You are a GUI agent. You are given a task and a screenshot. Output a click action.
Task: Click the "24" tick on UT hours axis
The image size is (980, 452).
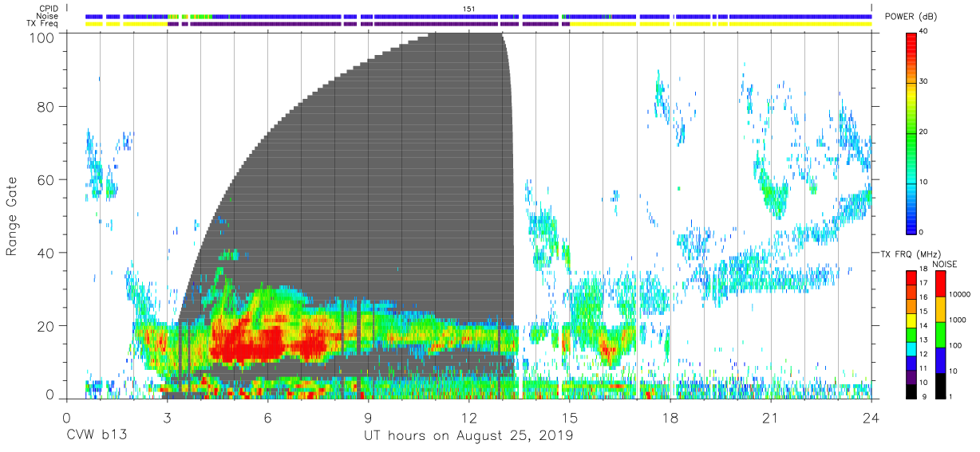(x=871, y=417)
